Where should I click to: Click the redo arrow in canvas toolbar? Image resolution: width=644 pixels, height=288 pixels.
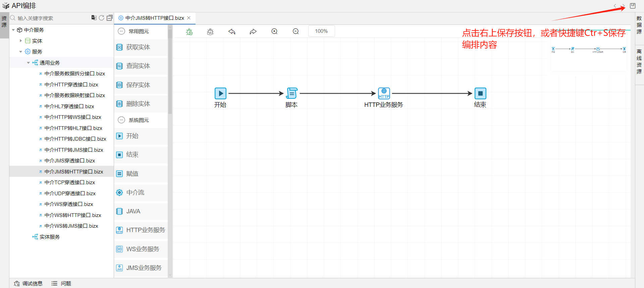click(x=253, y=31)
